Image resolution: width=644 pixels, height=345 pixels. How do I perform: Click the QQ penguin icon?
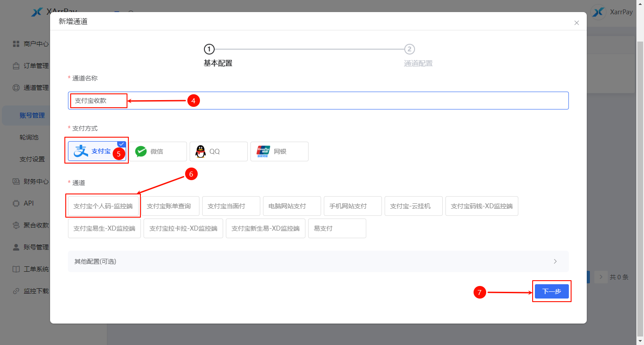201,151
